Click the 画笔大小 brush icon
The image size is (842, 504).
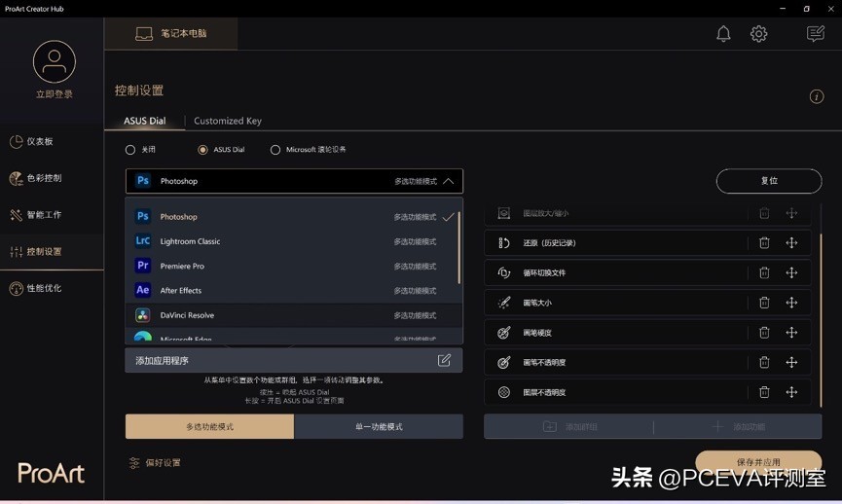(503, 303)
